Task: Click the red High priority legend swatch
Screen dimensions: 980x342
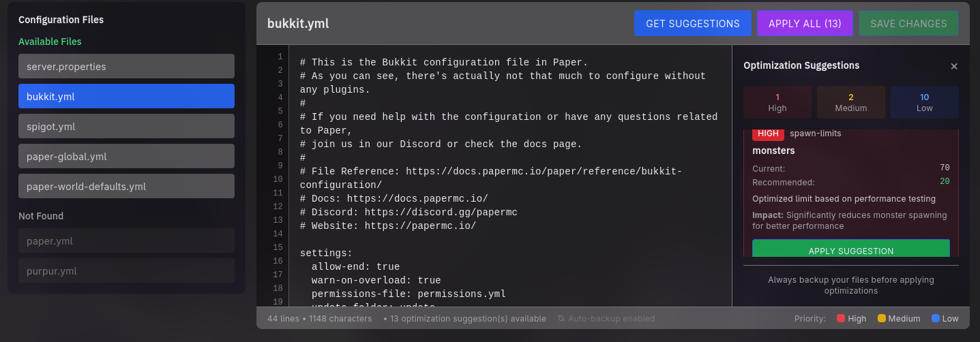Action: [841, 318]
